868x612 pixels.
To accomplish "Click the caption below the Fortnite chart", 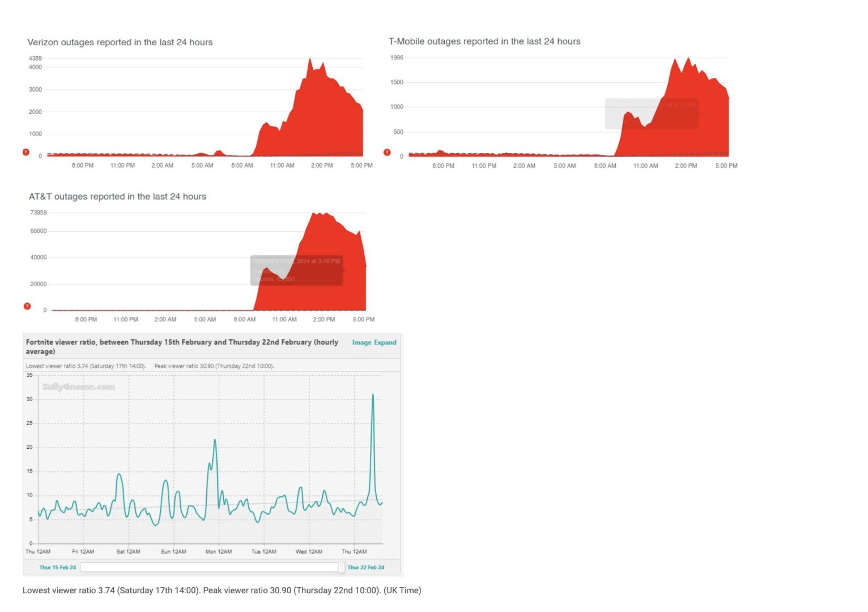I will 222,590.
